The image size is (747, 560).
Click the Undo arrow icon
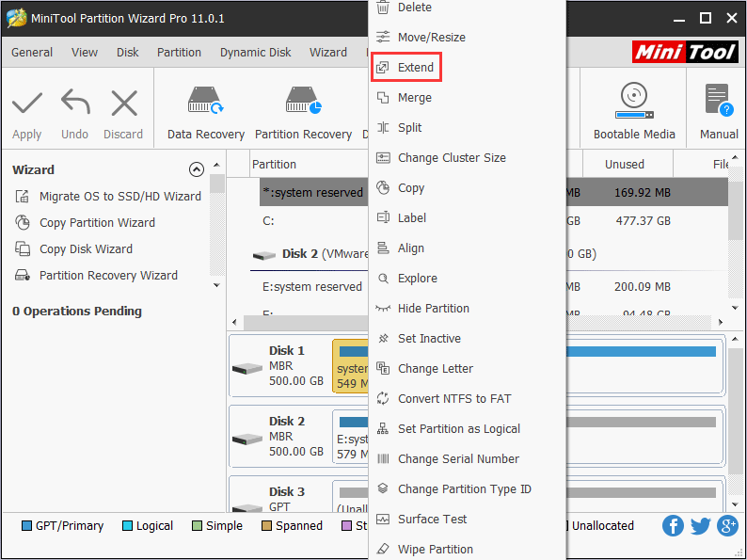[x=75, y=103]
